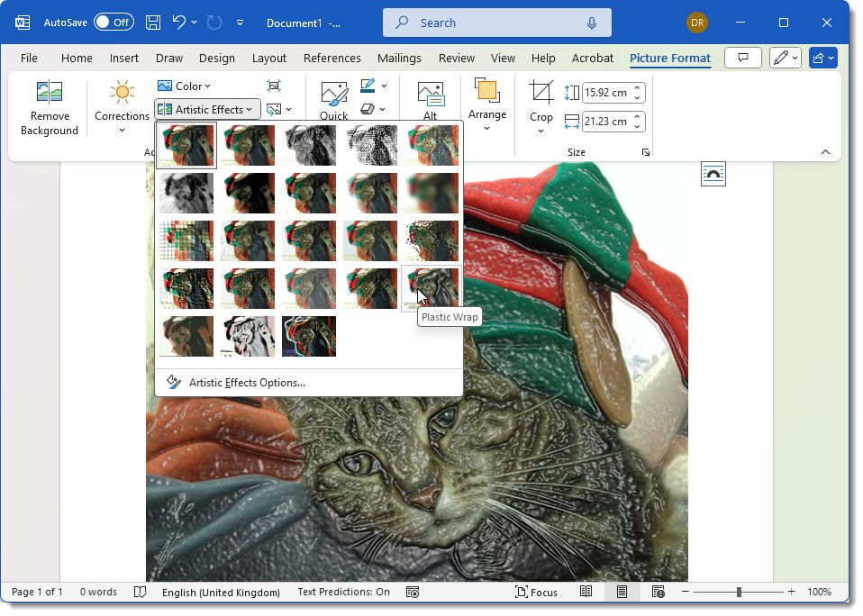The image size is (863, 616).
Task: Open the Artistic Effects dropdown
Action: (206, 108)
